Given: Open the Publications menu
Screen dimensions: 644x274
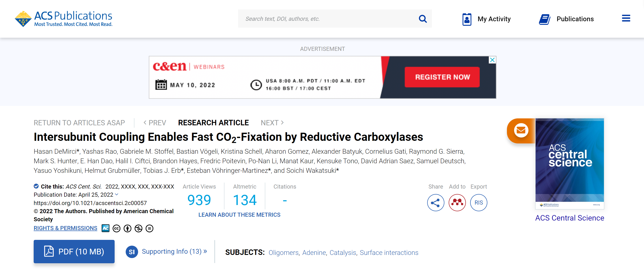Looking at the screenshot, I should tap(566, 19).
